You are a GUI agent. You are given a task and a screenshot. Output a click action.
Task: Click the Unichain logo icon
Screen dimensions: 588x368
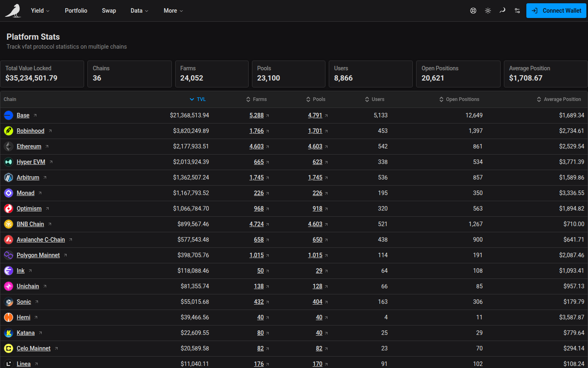9,286
